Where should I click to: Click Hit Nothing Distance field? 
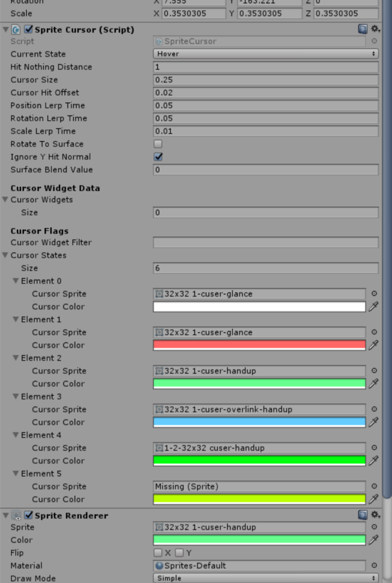coord(266,67)
